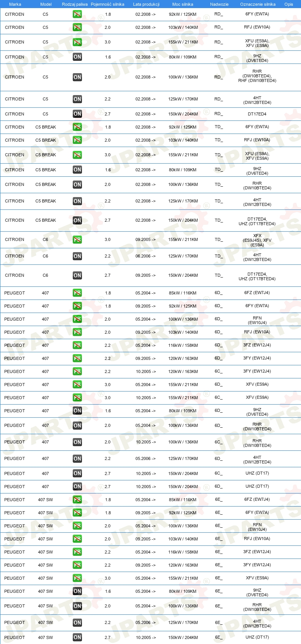Click '9HZ (DV6TED4)' in C5 BREAK row
Viewport: 301px width, 644px height.
point(257,171)
